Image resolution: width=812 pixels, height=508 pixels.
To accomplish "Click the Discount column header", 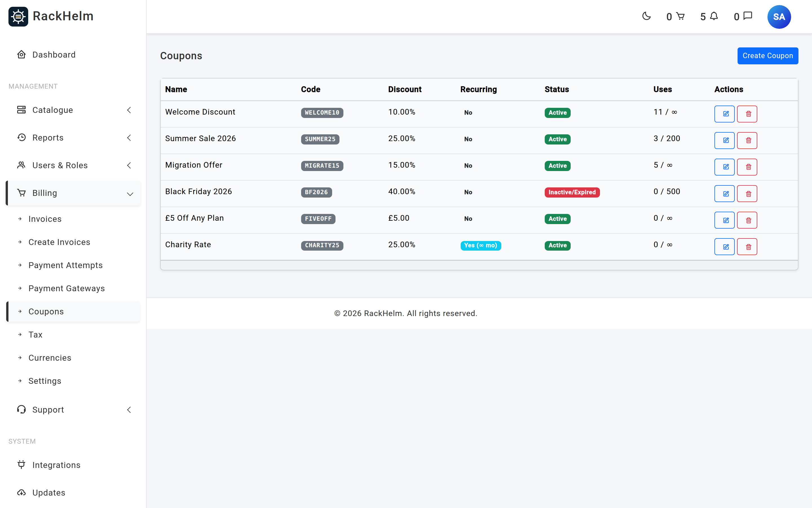I will (405, 89).
